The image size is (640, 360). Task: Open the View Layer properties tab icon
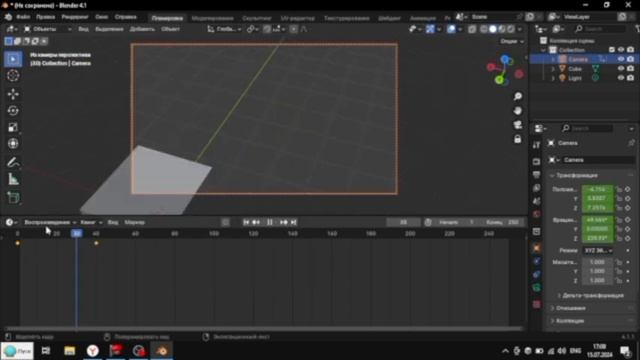(x=536, y=188)
